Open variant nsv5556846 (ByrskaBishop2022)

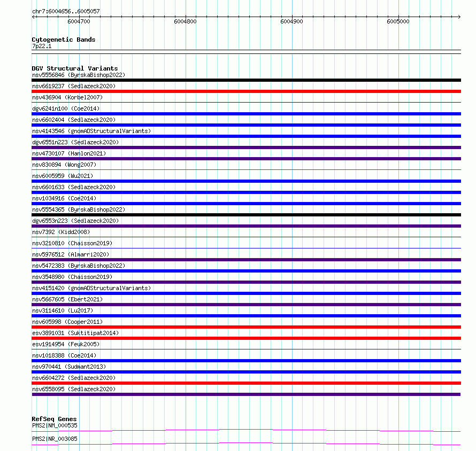point(79,75)
